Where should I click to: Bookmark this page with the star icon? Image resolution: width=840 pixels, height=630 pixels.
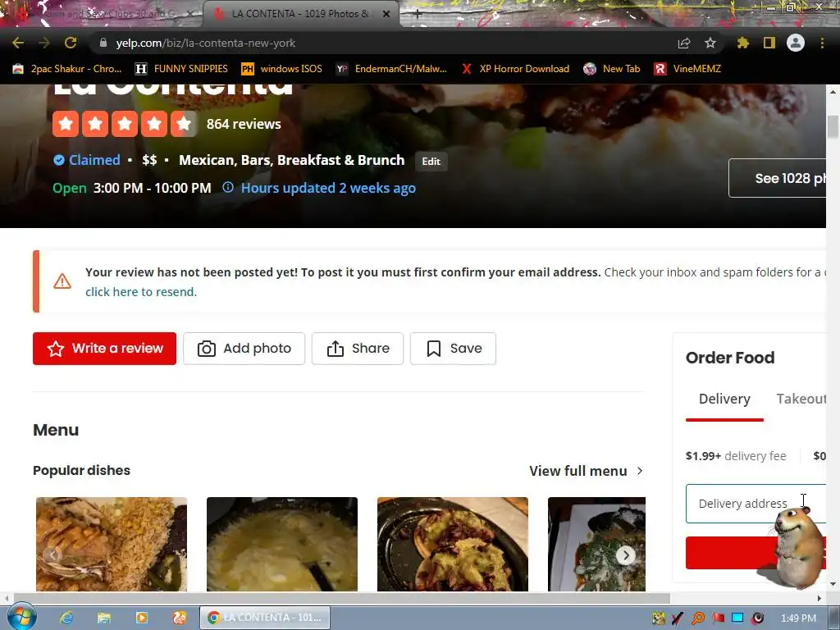point(710,43)
